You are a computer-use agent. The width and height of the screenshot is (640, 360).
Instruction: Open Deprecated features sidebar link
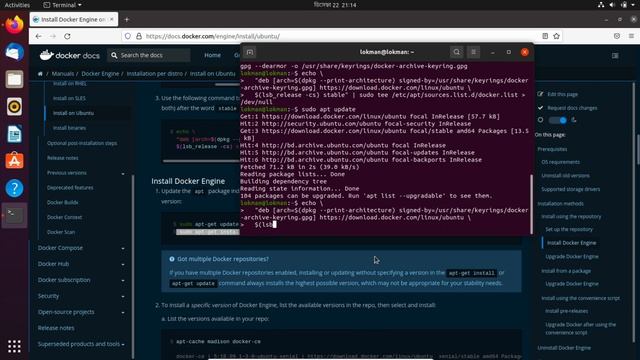click(x=70, y=188)
